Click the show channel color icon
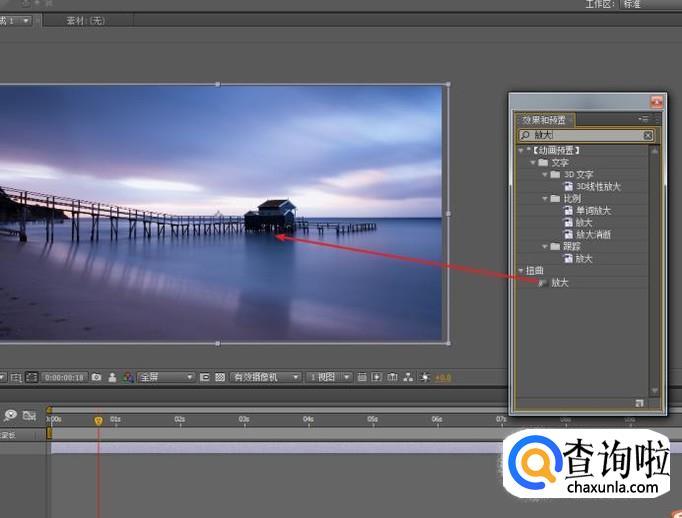Viewport: 682px width, 518px height. tap(128, 377)
